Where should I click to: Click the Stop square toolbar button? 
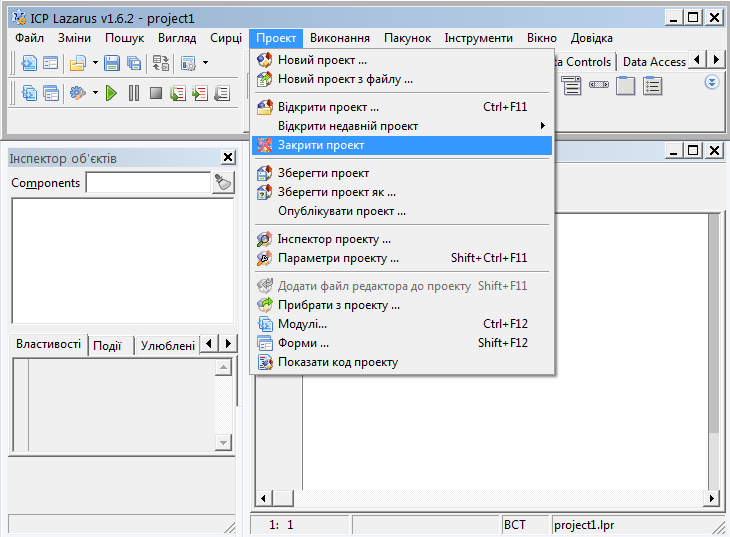click(x=156, y=93)
